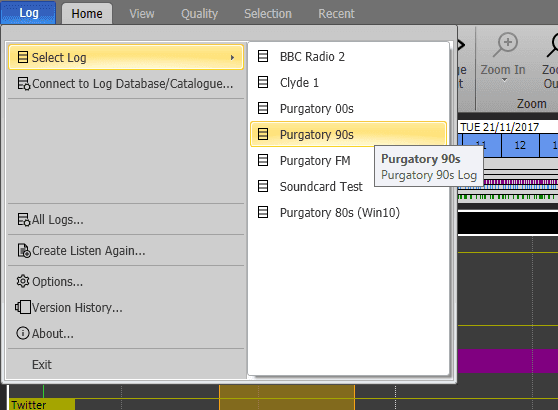The image size is (558, 410).
Task: Click the BBC Radio 2 log icon
Action: pos(263,56)
